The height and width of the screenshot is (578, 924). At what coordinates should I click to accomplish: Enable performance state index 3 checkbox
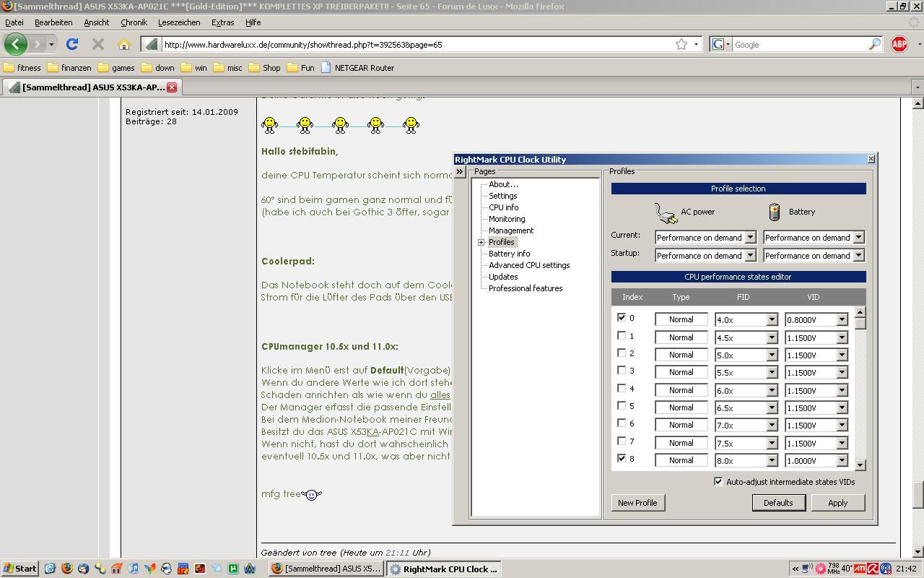point(622,370)
